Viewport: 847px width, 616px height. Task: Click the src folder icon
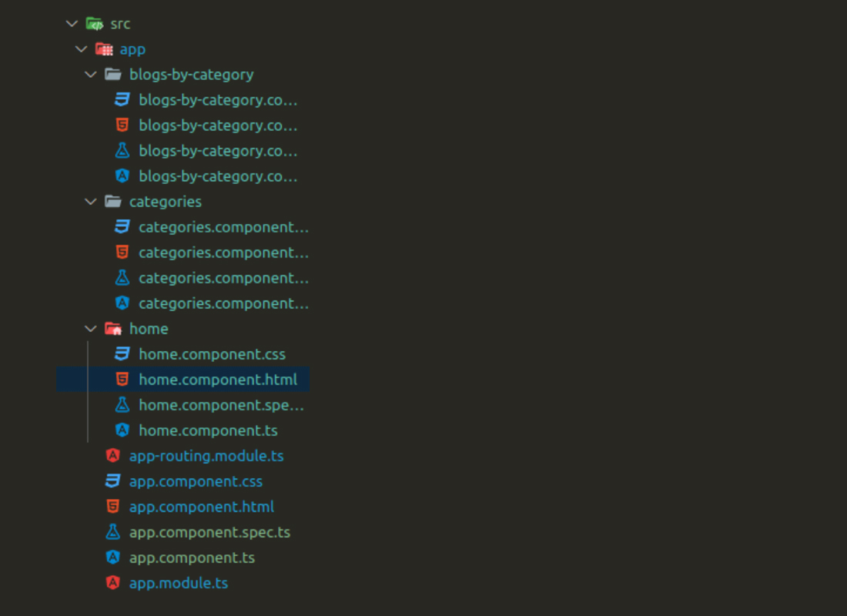tap(95, 23)
